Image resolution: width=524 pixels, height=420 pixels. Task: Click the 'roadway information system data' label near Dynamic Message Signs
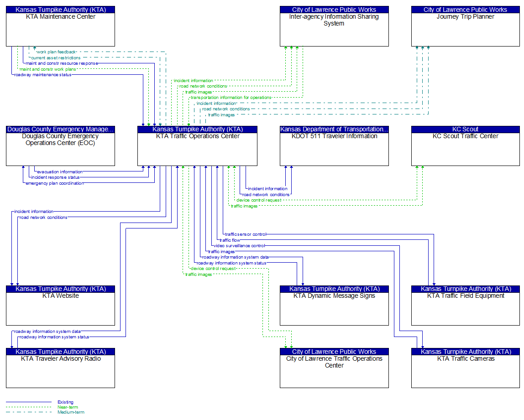pos(236,257)
